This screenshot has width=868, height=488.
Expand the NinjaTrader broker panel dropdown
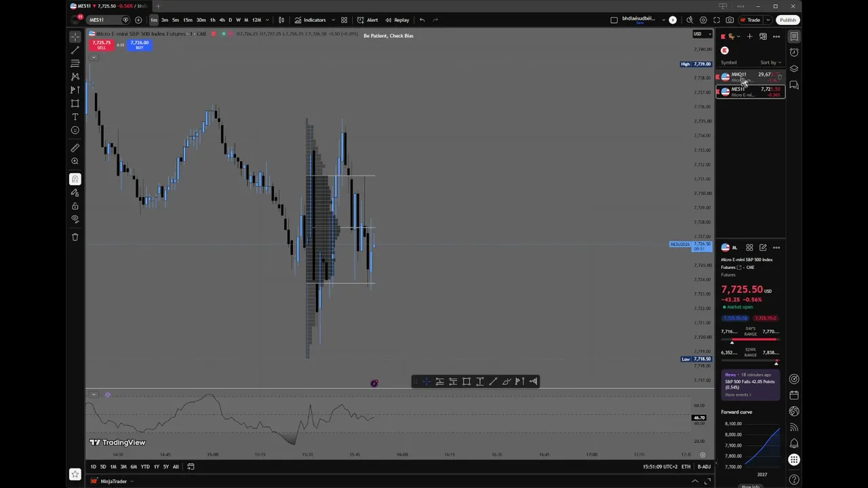pyautogui.click(x=132, y=481)
